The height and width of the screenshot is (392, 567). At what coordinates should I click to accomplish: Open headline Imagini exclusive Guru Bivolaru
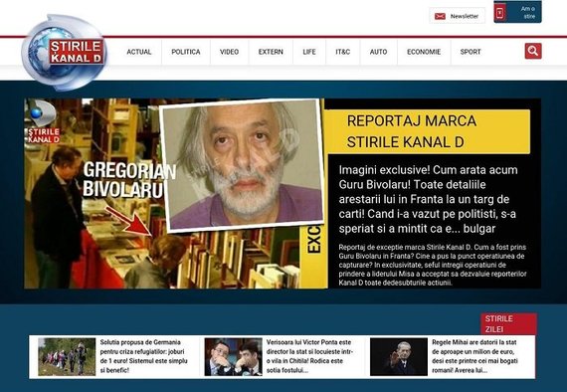429,199
